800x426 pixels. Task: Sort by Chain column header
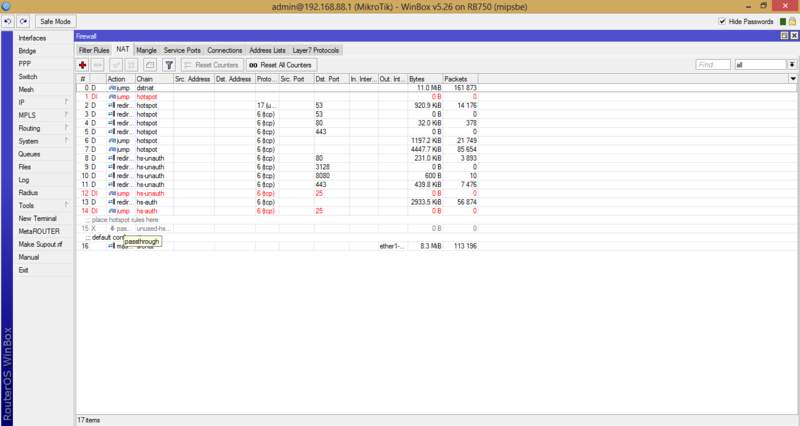point(154,79)
